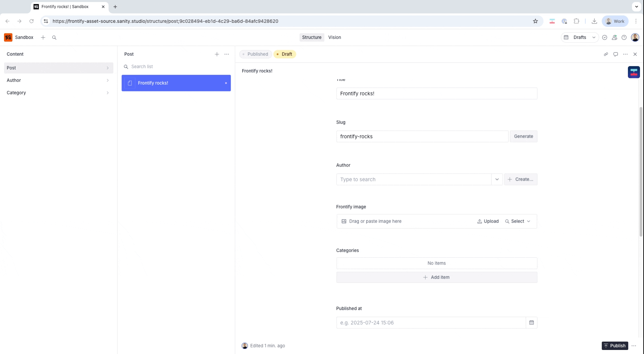Screen dimensions: 644x354
Task: Open the Select image source dropdown
Action: click(518, 221)
